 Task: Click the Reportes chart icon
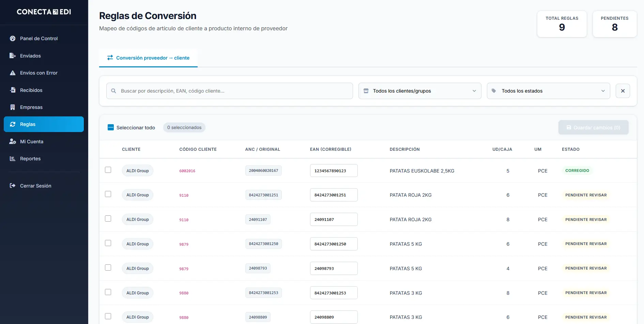[13, 159]
